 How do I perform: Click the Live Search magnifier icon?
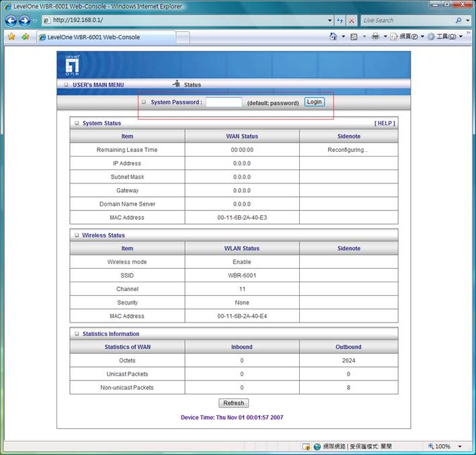pos(459,20)
